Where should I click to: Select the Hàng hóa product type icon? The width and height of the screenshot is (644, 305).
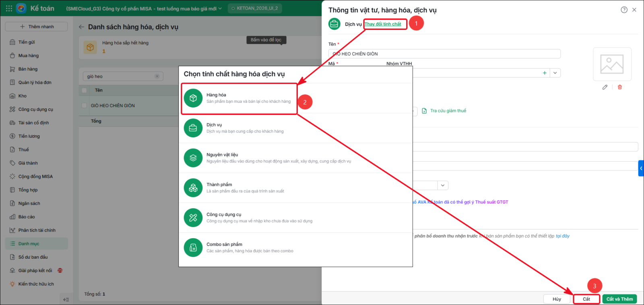pyautogui.click(x=193, y=98)
